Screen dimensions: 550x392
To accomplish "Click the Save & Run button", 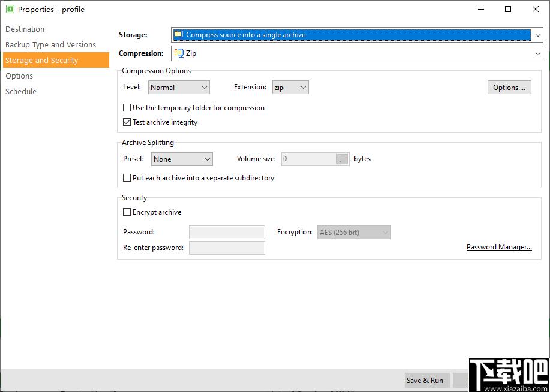I will [427, 381].
